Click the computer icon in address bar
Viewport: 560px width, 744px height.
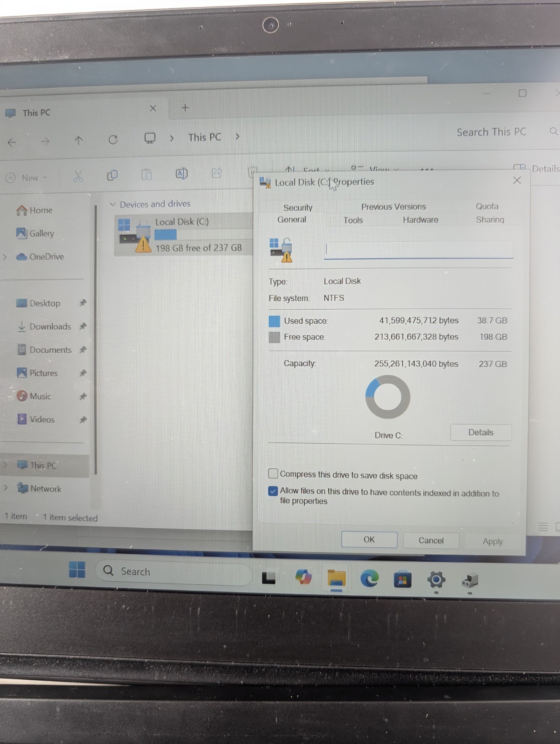pyautogui.click(x=150, y=138)
